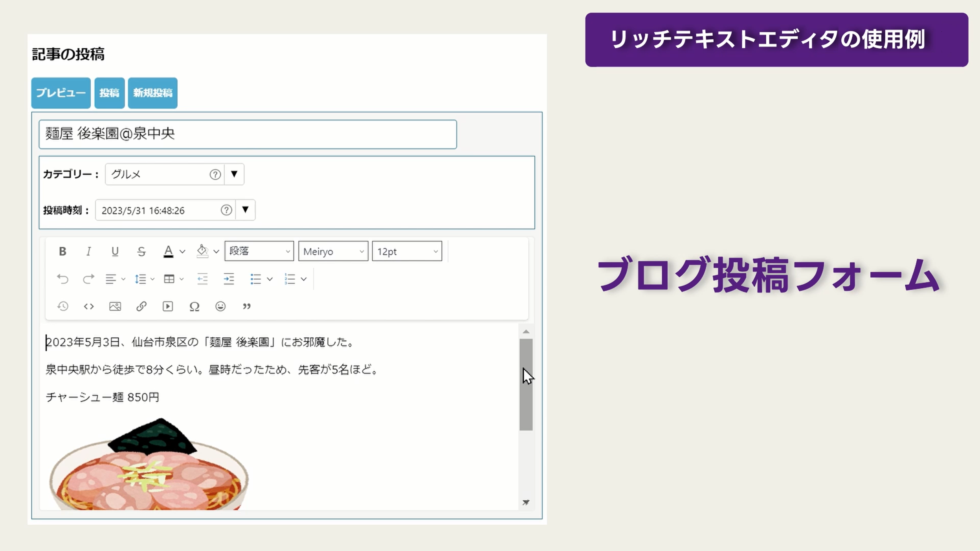Viewport: 980px width, 551px height.
Task: Open the emoji picker icon
Action: pos(220,306)
